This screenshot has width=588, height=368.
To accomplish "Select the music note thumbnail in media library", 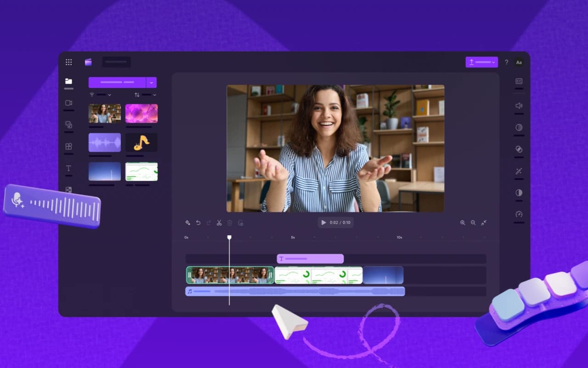I will pos(141,143).
